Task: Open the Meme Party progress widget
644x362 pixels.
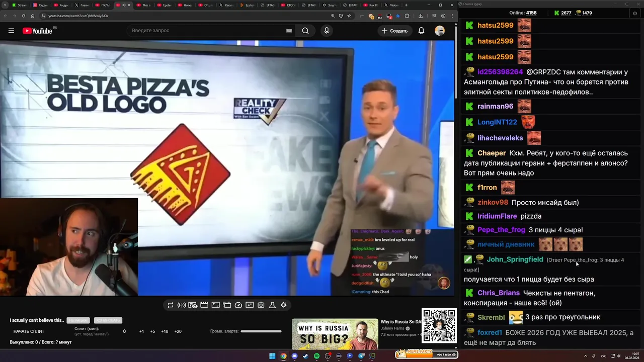Action: (x=427, y=354)
